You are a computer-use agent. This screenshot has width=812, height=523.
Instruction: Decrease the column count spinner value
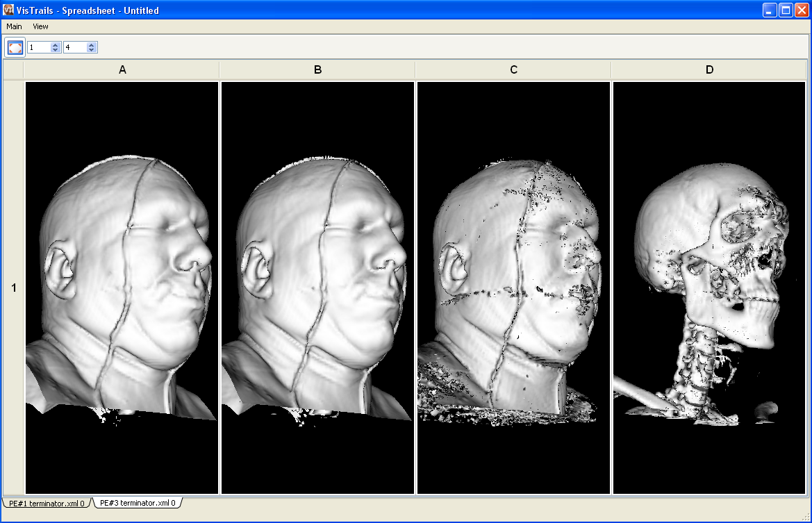(92, 50)
